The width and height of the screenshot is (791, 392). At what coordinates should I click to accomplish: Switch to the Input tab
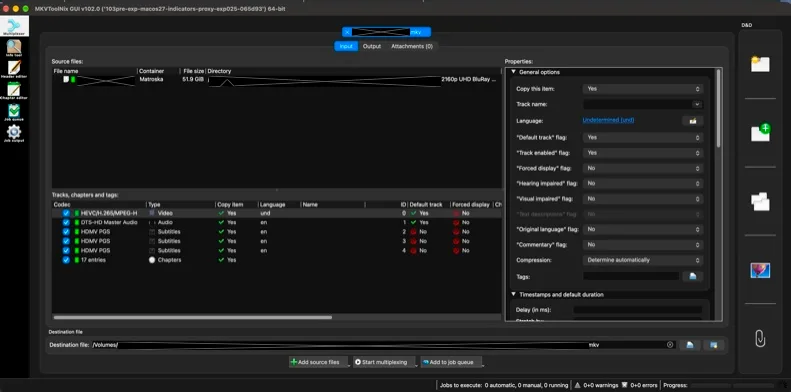346,46
